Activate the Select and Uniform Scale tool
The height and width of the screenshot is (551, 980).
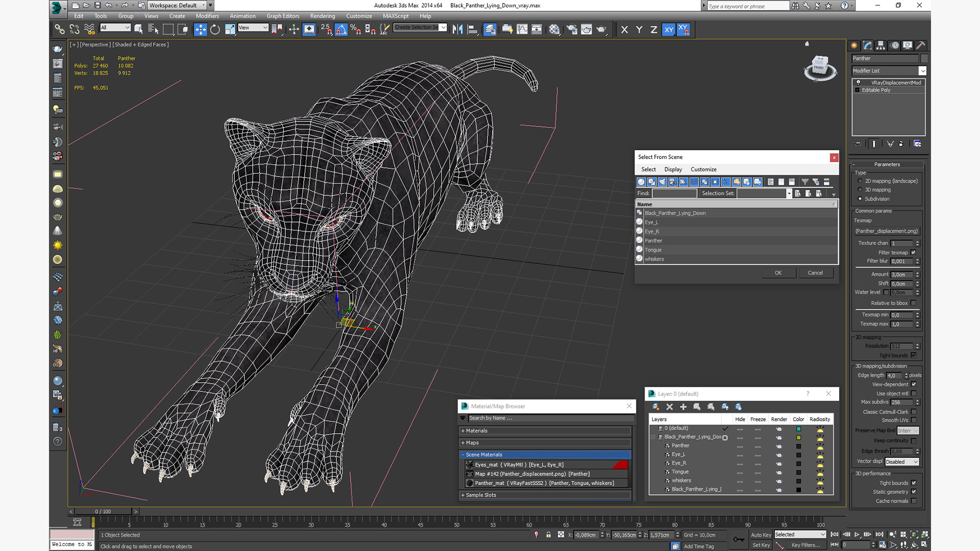[x=230, y=29]
